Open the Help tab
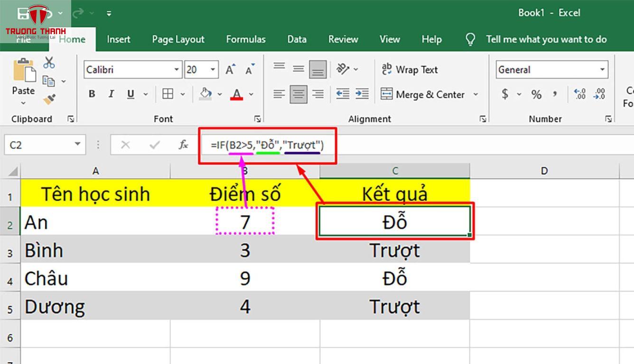 [x=431, y=39]
